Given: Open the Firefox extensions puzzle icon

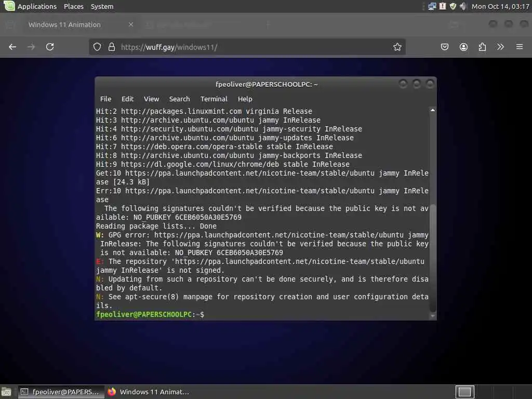Looking at the screenshot, I should coord(482,47).
